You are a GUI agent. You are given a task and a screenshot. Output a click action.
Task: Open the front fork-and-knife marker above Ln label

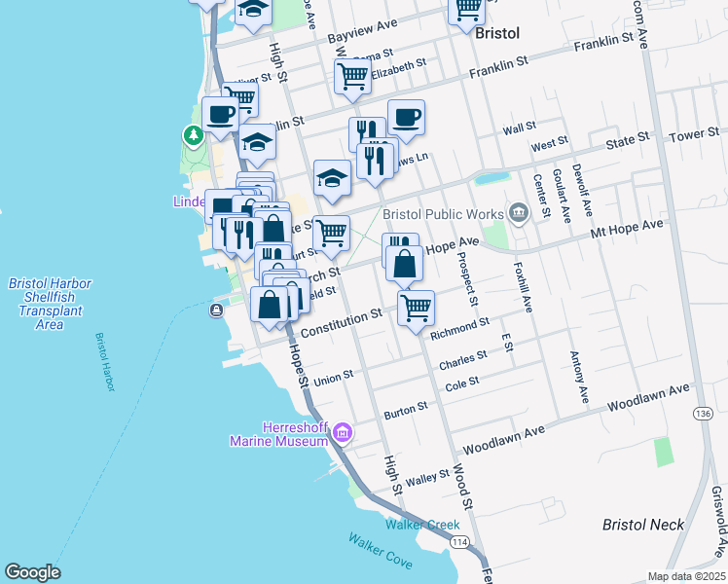pyautogui.click(x=375, y=162)
